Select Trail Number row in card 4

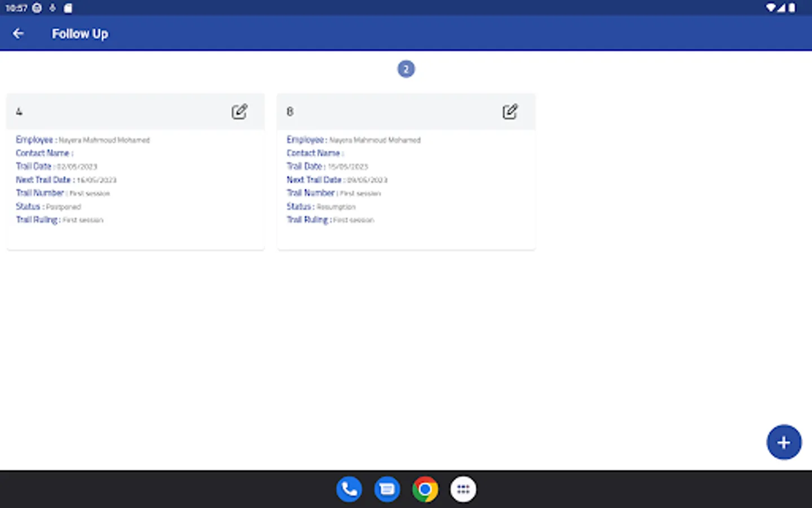(x=63, y=193)
